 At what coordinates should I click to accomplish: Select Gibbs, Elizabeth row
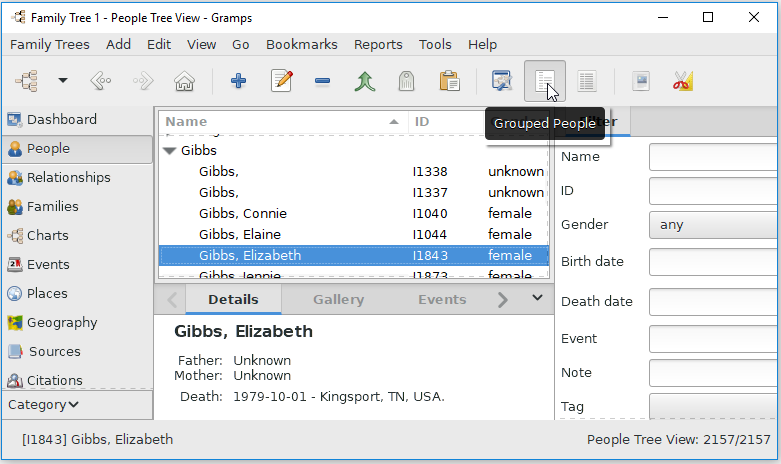click(354, 255)
